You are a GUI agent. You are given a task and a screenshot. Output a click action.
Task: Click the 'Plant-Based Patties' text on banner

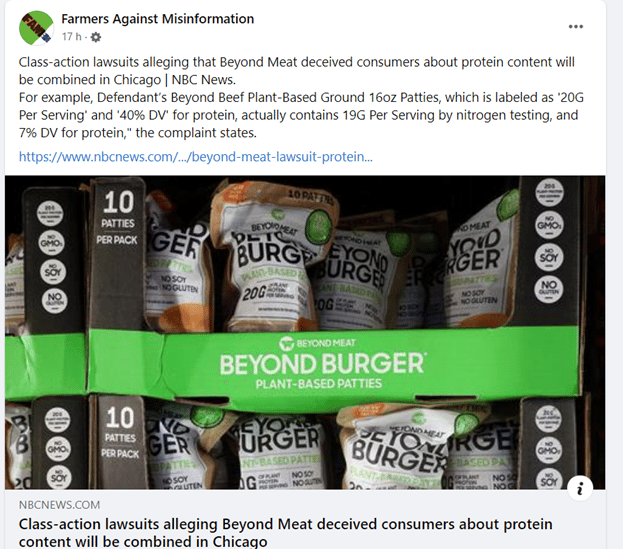[319, 384]
